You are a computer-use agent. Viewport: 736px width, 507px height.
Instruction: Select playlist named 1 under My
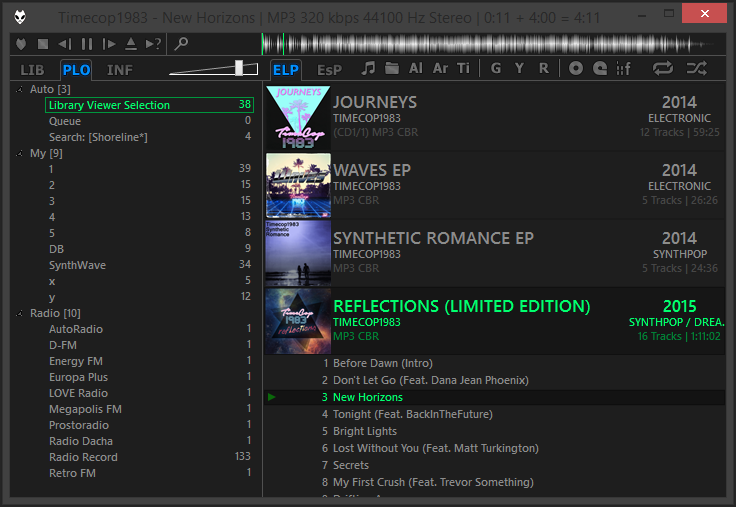pos(149,169)
